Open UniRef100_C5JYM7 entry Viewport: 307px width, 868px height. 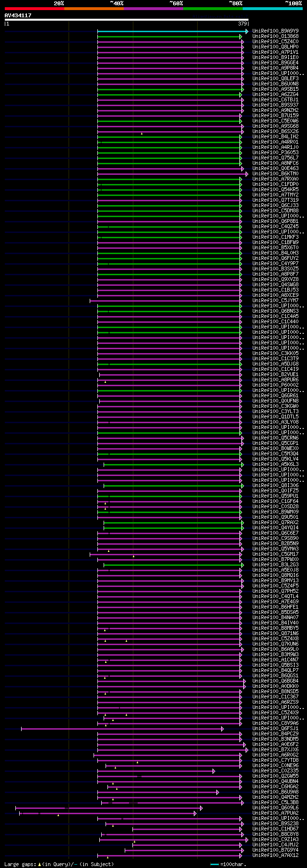(276, 301)
